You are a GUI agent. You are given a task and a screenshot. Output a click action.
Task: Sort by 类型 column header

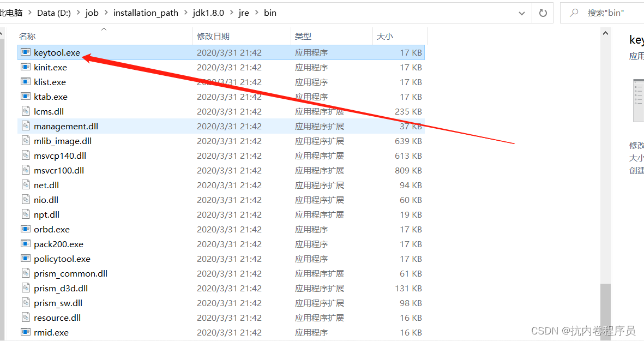coord(303,36)
